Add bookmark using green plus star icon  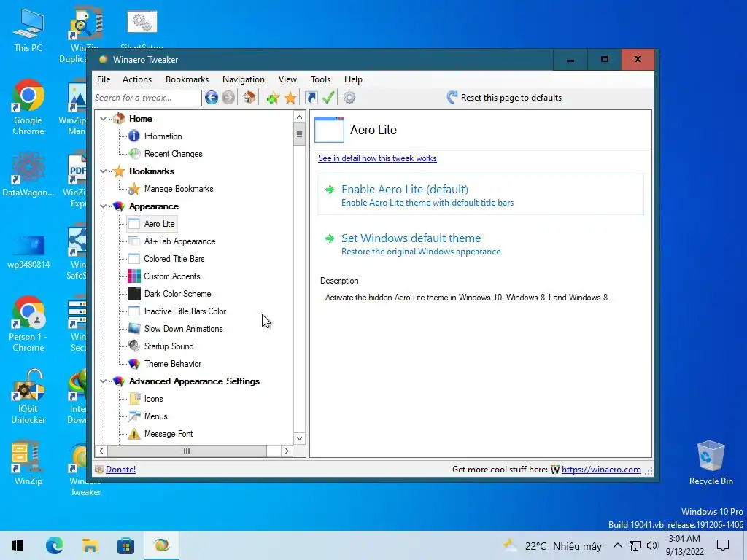click(x=273, y=98)
